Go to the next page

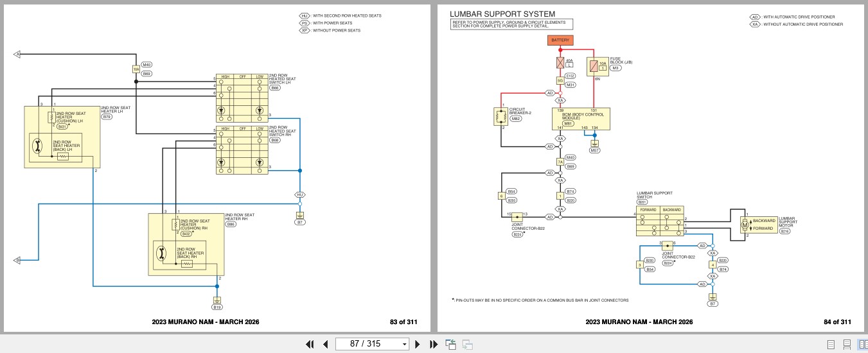[x=418, y=344]
